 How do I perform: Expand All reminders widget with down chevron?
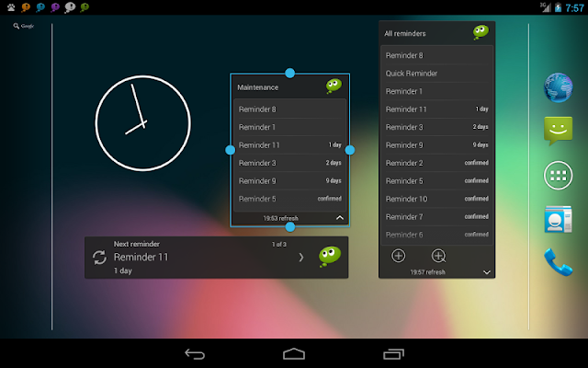[487, 272]
